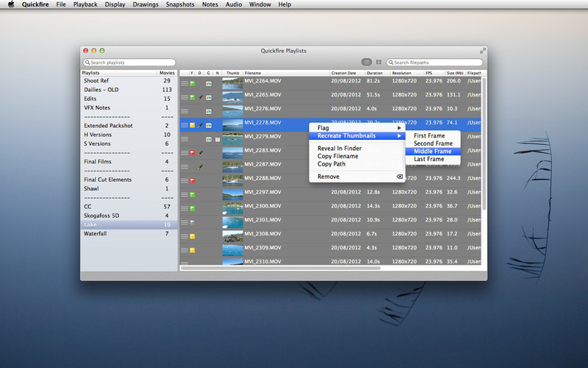Click the yellow flag on MVI_2309.MOV
Viewport: 588px width, 368px height.
pos(193,250)
